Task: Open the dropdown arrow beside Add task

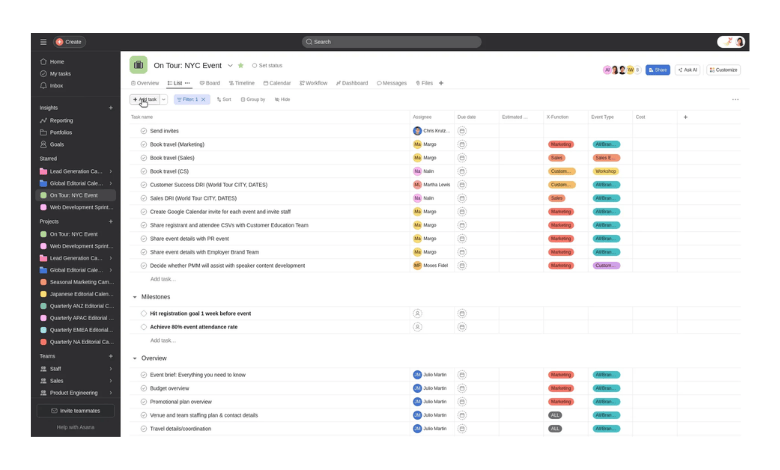Action: tap(164, 100)
